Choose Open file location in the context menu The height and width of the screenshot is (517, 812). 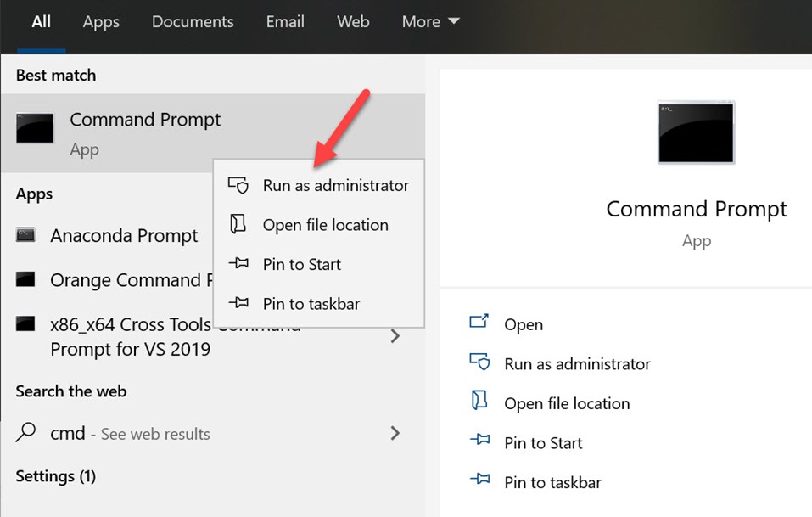coord(325,225)
